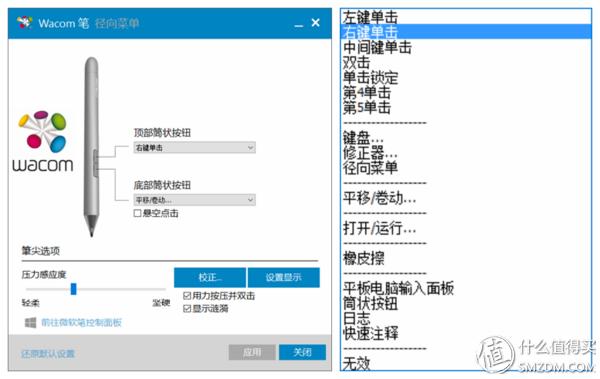Choose 无效 option
The width and height of the screenshot is (600, 379).
(356, 363)
